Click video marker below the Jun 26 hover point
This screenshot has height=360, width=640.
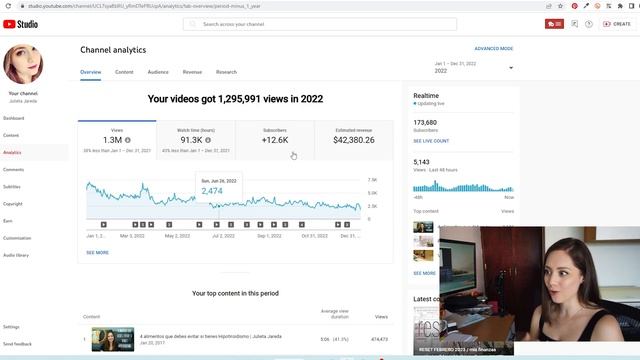point(217,224)
